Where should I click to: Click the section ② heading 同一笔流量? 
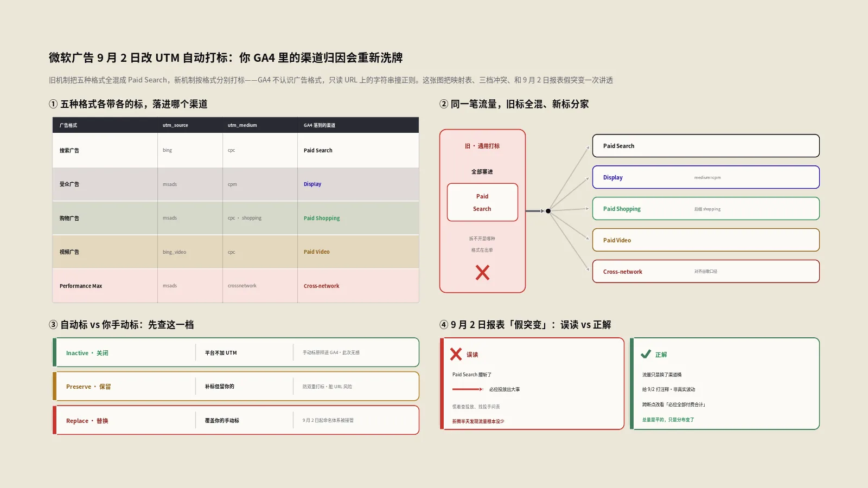click(x=514, y=104)
